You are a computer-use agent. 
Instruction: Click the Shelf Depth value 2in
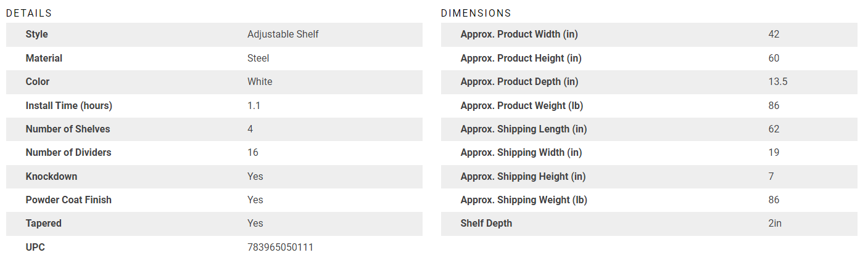775,224
